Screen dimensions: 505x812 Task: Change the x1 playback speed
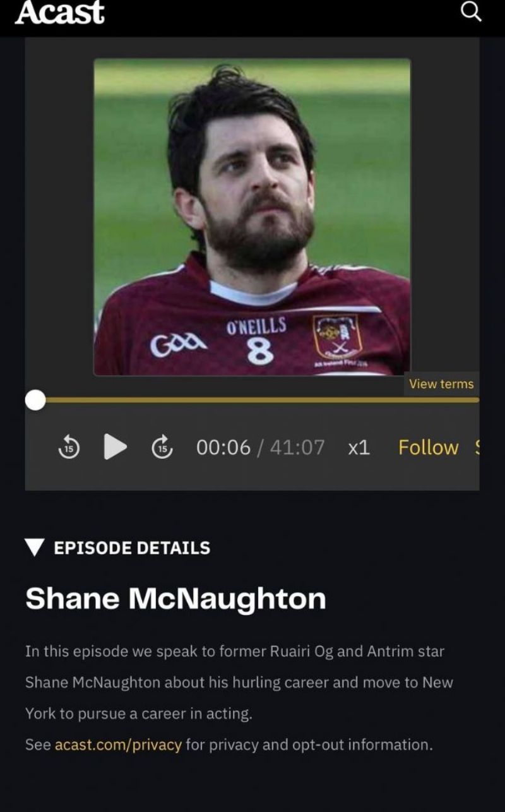[x=359, y=448]
